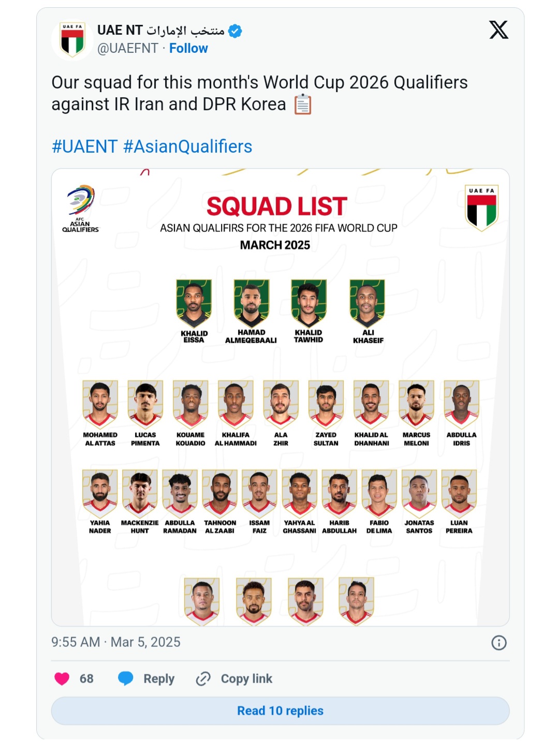This screenshot has width=559, height=756.
Task: Open the Squad List image
Action: tap(280, 397)
